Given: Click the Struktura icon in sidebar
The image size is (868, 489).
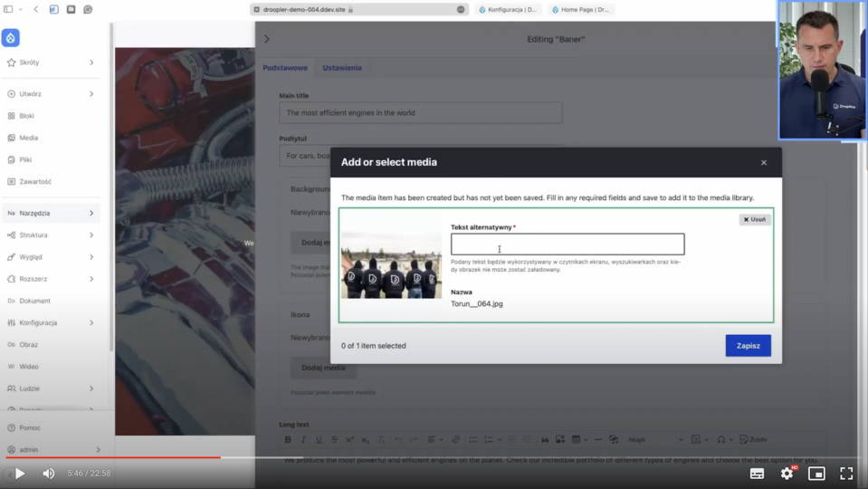Looking at the screenshot, I should tap(11, 235).
